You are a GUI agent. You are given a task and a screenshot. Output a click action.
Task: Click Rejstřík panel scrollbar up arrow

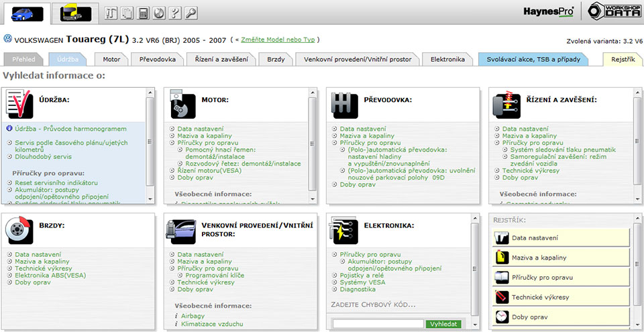tap(637, 218)
